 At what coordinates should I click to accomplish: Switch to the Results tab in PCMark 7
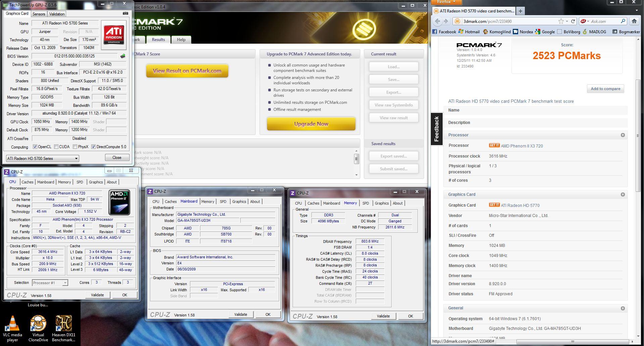158,39
